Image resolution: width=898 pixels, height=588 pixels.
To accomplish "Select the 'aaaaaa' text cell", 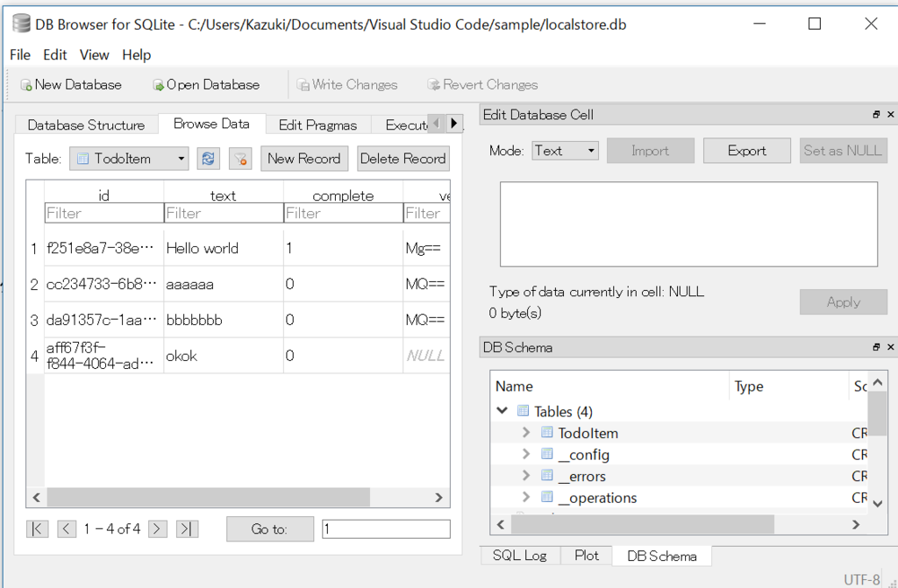I will point(224,284).
